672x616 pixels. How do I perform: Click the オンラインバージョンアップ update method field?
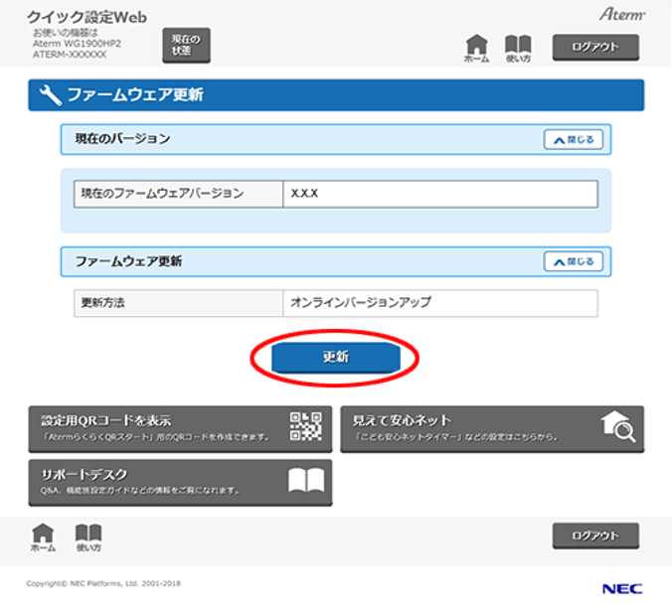coord(439,303)
